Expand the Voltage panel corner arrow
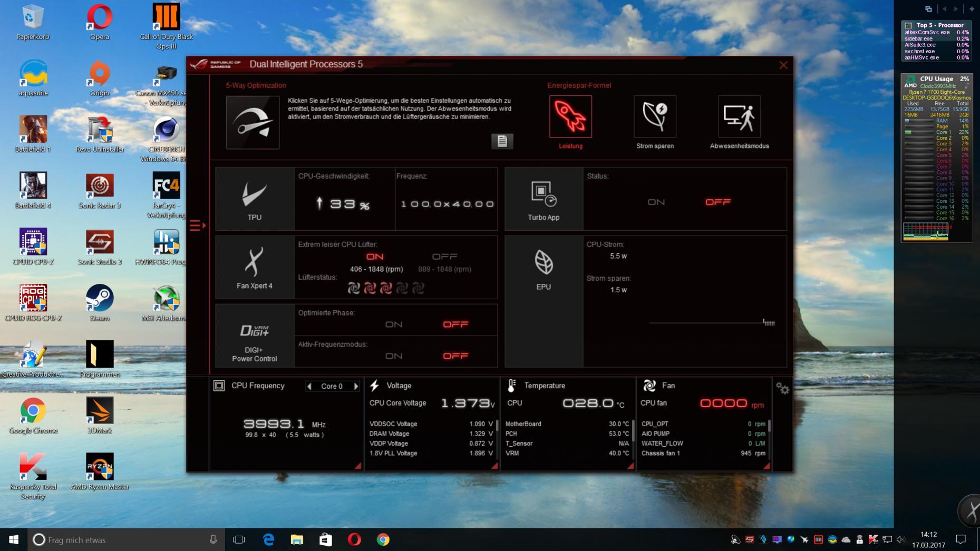 494,466
